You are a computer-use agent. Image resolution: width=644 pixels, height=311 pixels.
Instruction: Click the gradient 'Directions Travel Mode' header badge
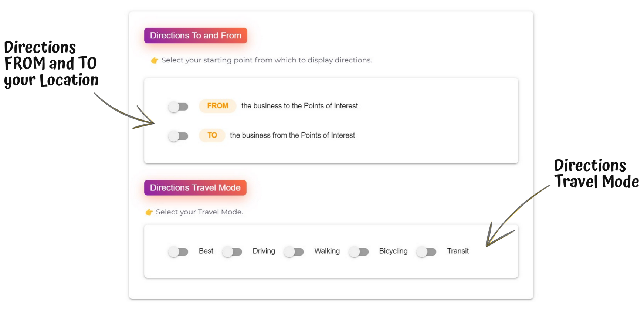195,188
